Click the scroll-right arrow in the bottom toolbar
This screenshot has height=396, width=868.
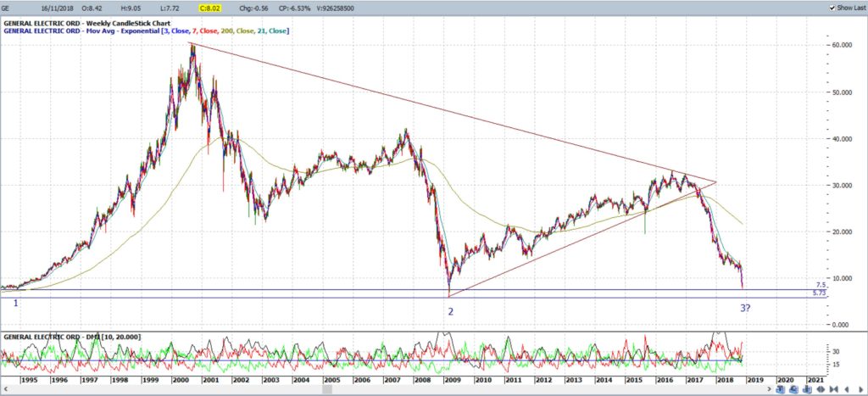pos(861,389)
